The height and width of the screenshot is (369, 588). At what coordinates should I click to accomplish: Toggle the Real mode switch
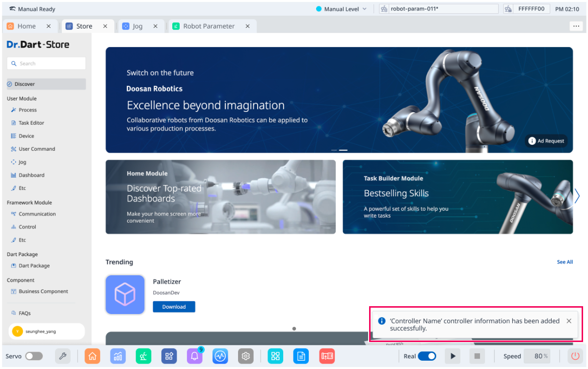pyautogui.click(x=427, y=356)
